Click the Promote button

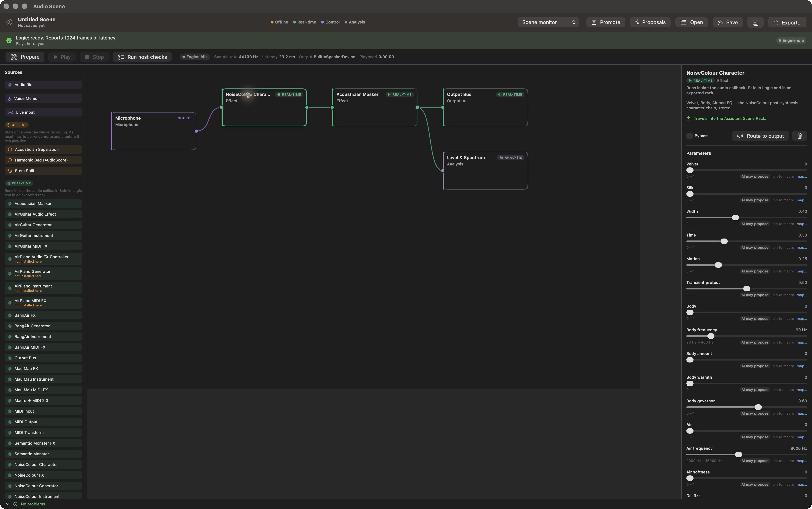point(606,22)
